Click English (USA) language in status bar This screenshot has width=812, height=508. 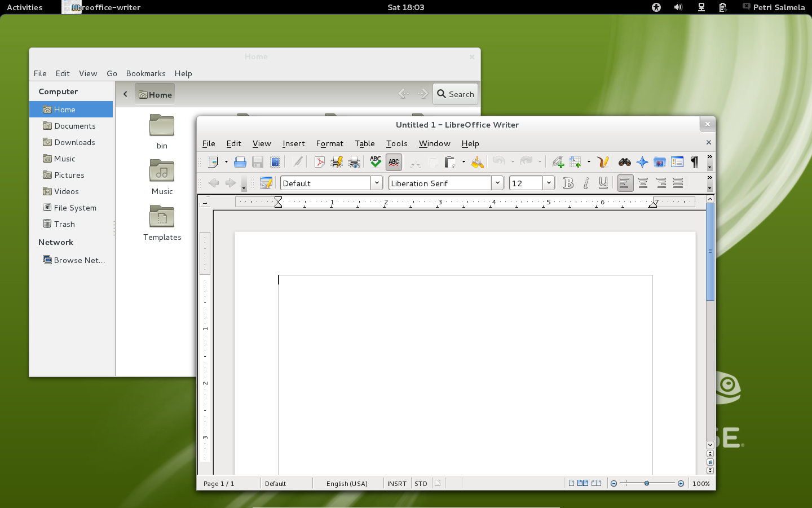click(347, 484)
